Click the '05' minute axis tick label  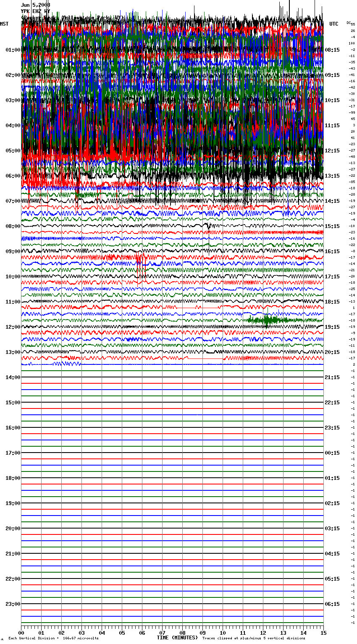(122, 633)
